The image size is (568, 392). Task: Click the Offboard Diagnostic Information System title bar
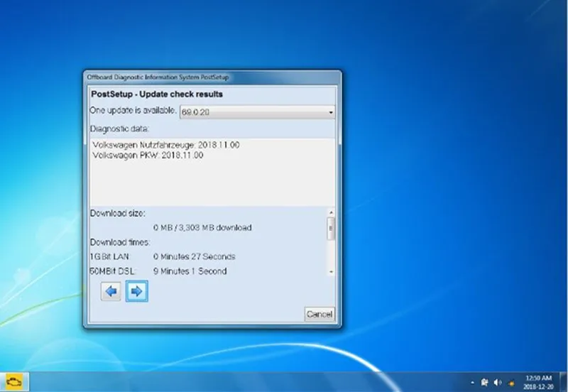pos(212,77)
